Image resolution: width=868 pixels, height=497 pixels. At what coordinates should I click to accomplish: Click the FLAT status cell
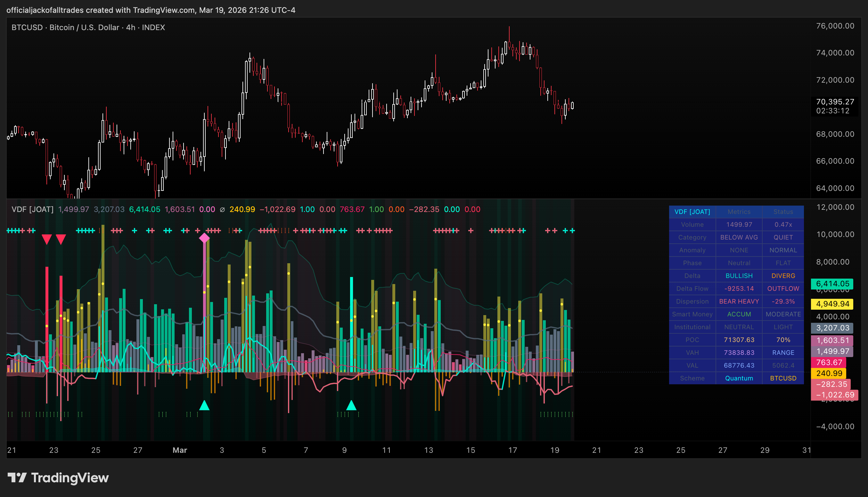tap(783, 263)
